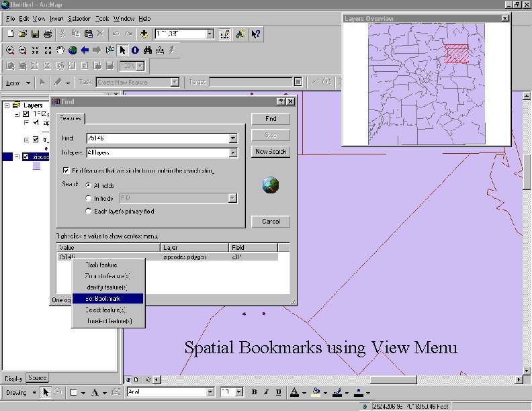Image resolution: width=532 pixels, height=411 pixels.
Task: Click the Bold formatting icon
Action: [254, 392]
